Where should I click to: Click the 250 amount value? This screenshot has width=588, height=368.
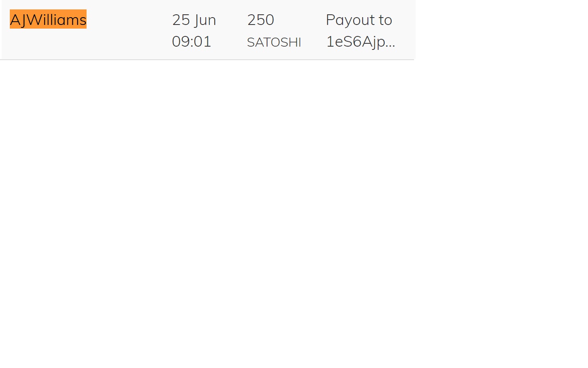point(261,20)
